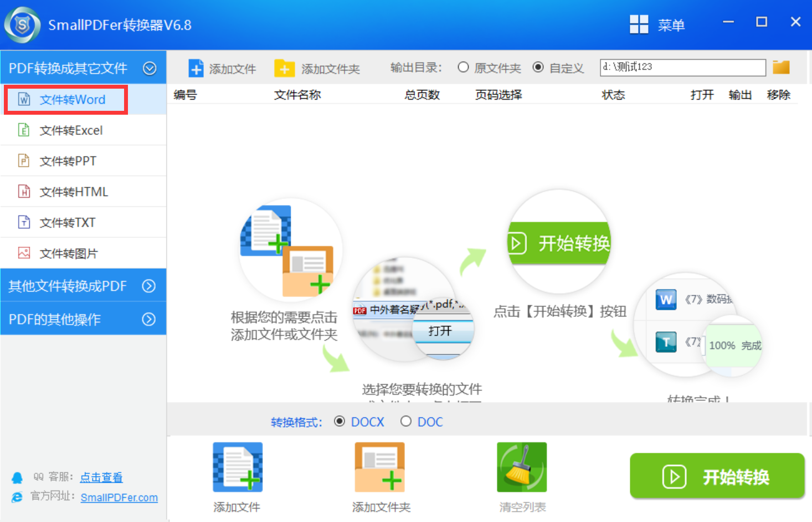Collapse the PDF转换成其它文件 section
The image size is (812, 522).
pyautogui.click(x=150, y=68)
